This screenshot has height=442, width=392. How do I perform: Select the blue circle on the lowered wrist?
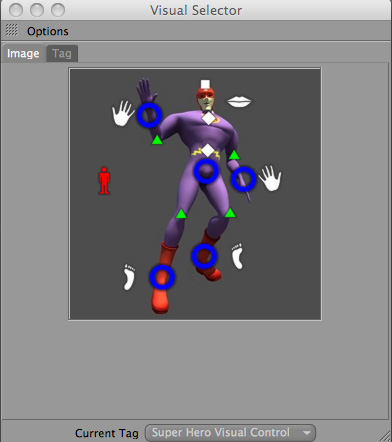[244, 179]
